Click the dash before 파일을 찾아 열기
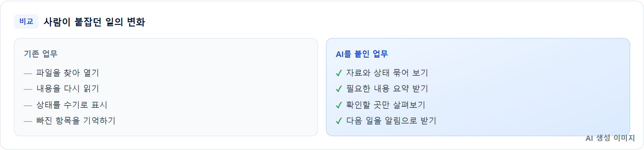The height and width of the screenshot is (150, 644). (x=28, y=73)
